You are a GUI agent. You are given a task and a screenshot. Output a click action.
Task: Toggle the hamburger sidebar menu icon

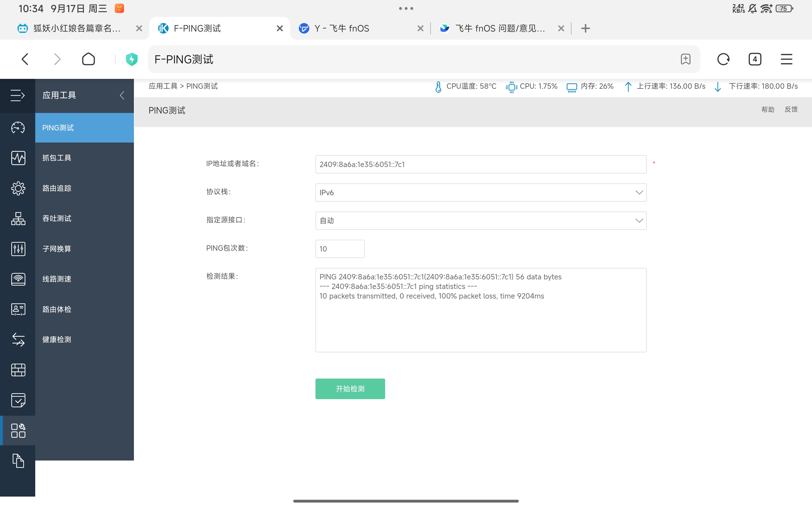(x=17, y=95)
